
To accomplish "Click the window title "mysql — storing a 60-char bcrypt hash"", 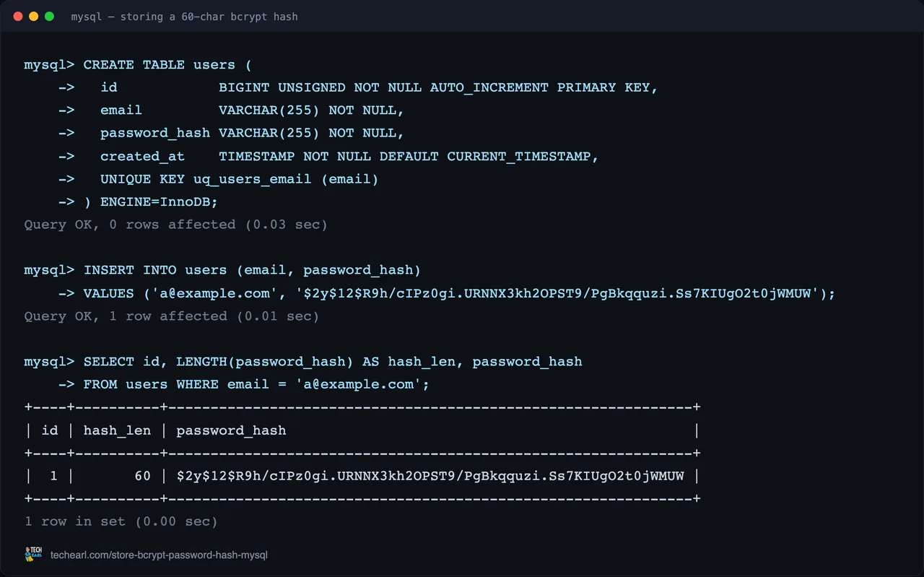I will [x=184, y=16].
